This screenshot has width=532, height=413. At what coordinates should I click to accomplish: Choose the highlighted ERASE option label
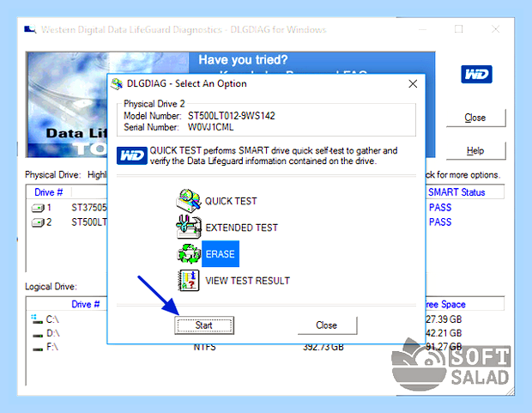pyautogui.click(x=221, y=253)
